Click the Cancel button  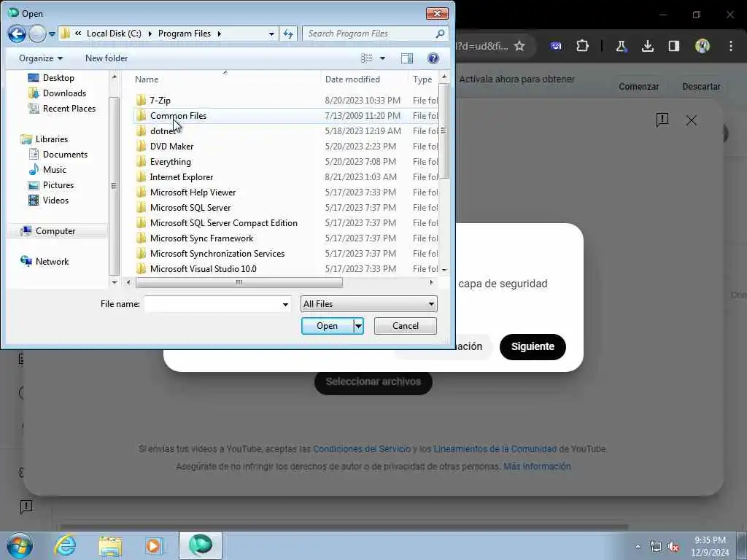coord(406,326)
